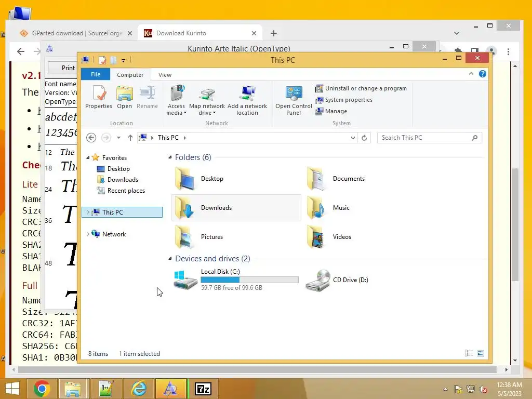Select the Desktop folder icon
The image size is (532, 399).
184,179
